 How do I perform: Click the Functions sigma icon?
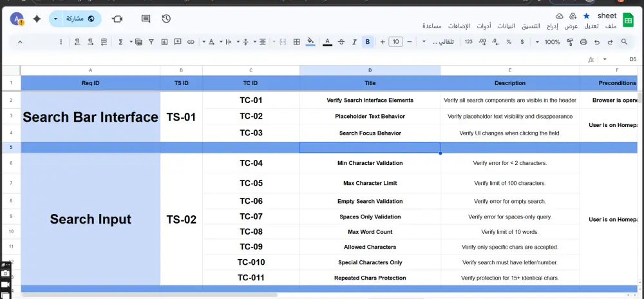click(121, 42)
